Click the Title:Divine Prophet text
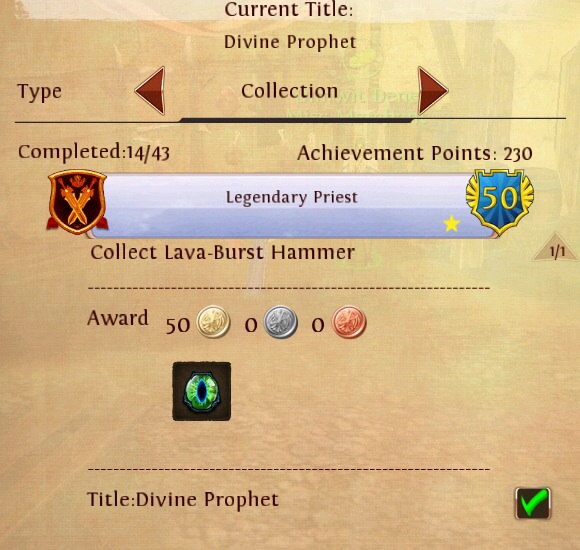 coord(183,500)
